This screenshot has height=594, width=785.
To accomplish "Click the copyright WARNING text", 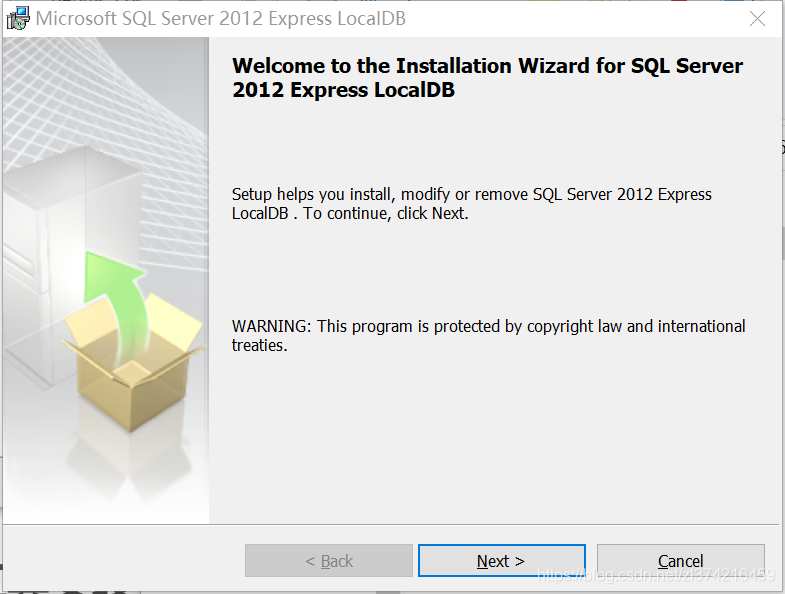I will pyautogui.click(x=489, y=336).
